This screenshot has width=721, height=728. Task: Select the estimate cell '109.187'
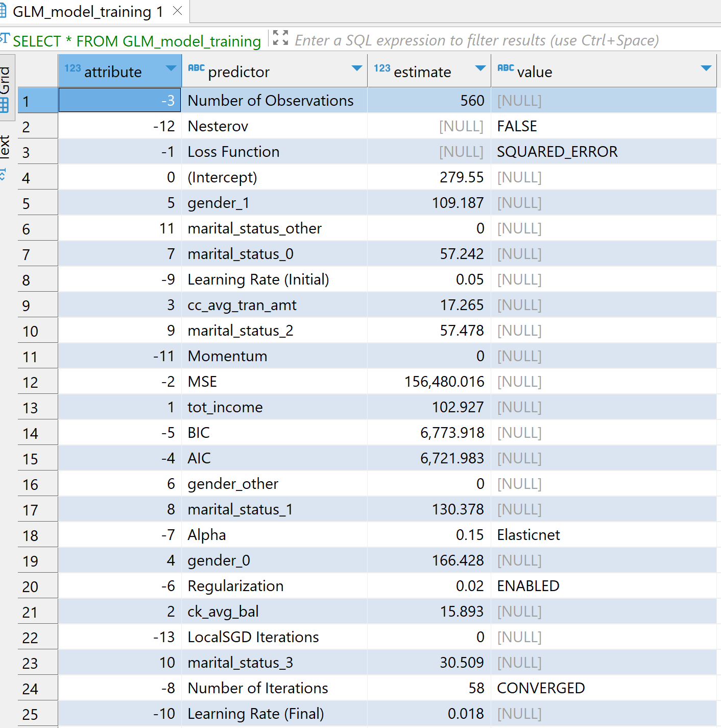[429, 203]
